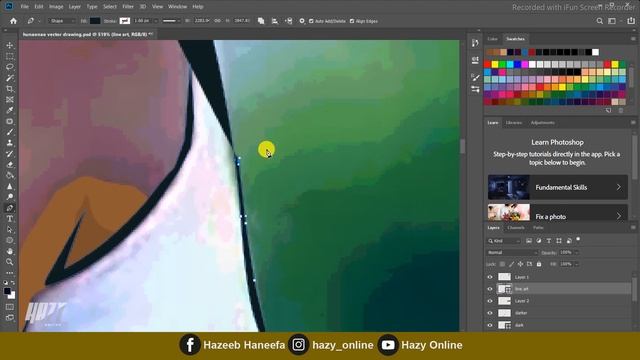Viewport: 640px width, 360px height.
Task: Open the layer Kind filter dropdown
Action: pyautogui.click(x=504, y=241)
